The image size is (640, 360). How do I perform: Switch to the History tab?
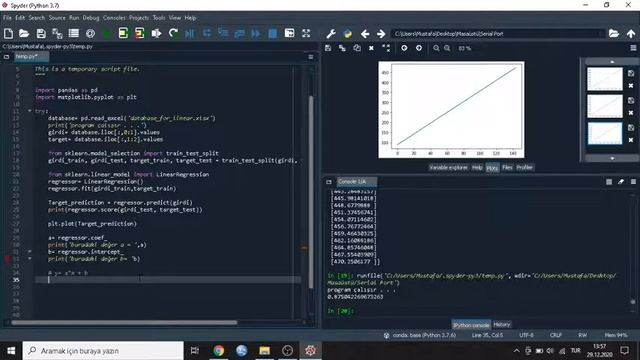click(x=502, y=324)
